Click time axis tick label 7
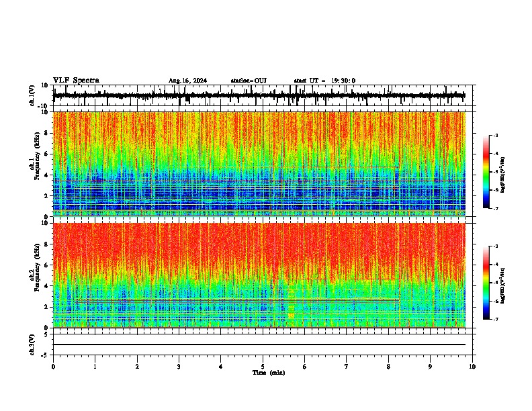 [347, 367]
